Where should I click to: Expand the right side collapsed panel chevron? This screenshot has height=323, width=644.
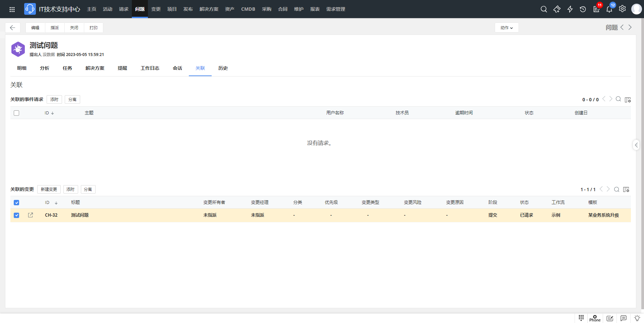pos(636,145)
